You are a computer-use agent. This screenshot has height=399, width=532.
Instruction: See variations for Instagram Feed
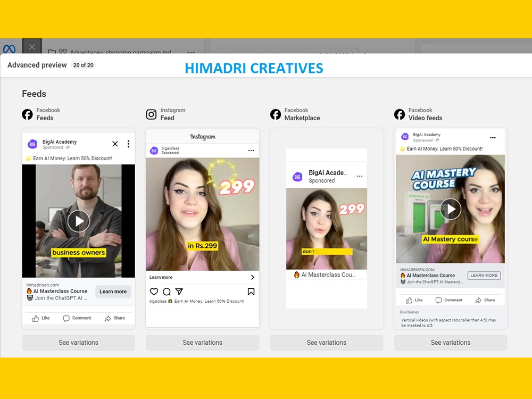coord(203,343)
